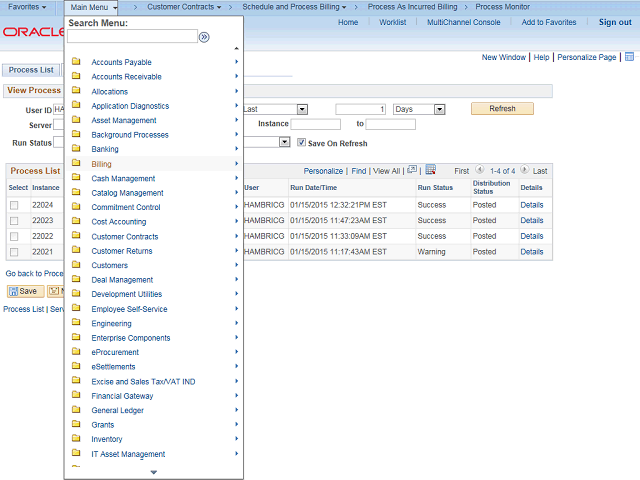Screen dimensions: 640x480
Task: Click the search menu go arrow icon
Action: pyautogui.click(x=204, y=37)
